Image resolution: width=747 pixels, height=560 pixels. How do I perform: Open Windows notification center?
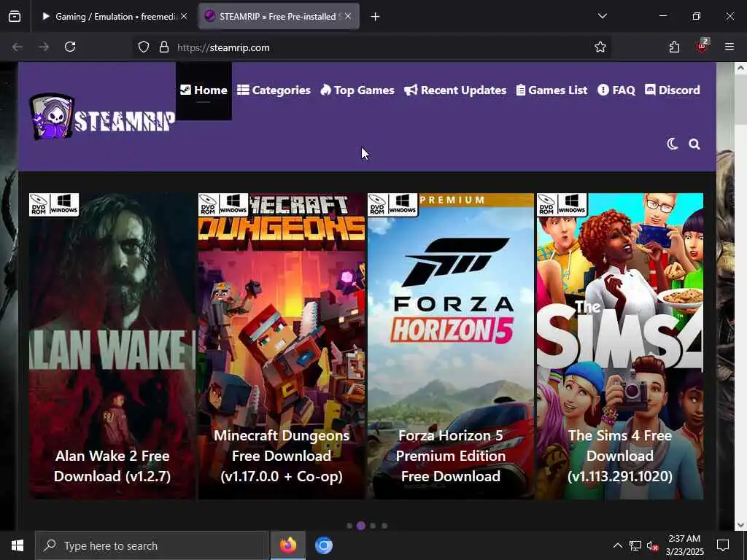tap(723, 545)
